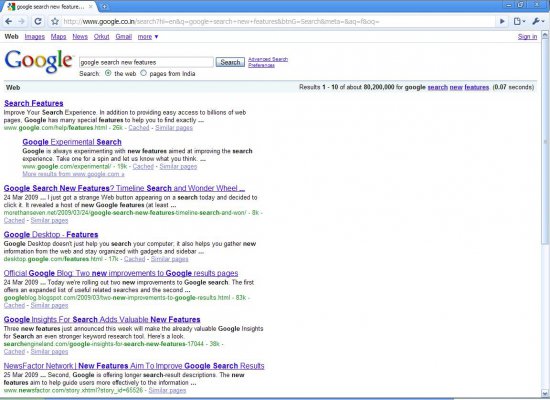Click the Search button
The width and height of the screenshot is (550, 400).
pyautogui.click(x=230, y=62)
